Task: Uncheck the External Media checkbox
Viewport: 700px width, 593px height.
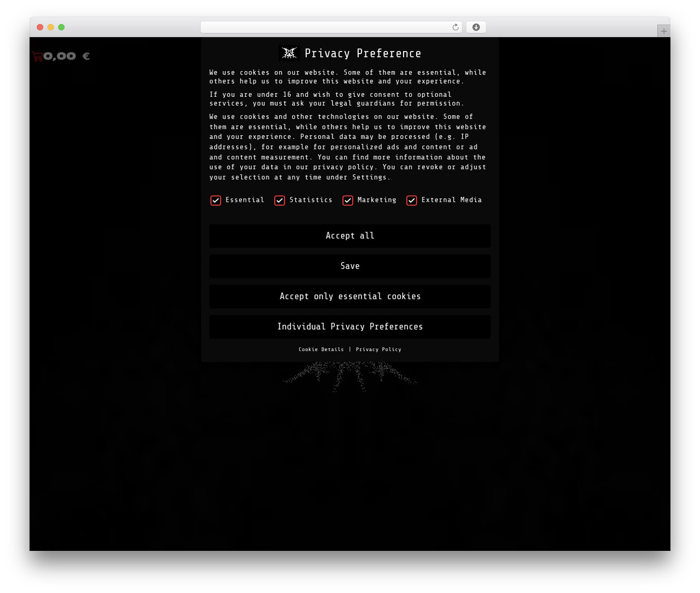Action: pyautogui.click(x=412, y=200)
